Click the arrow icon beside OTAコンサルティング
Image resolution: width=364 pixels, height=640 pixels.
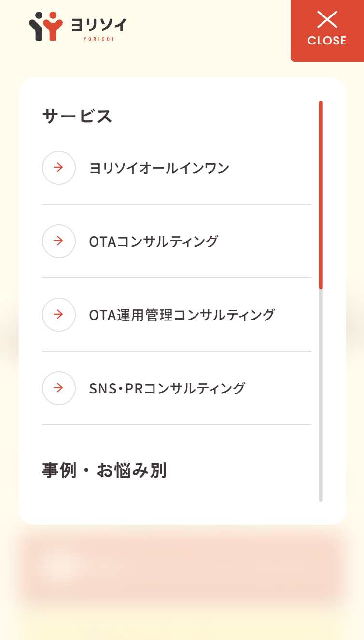59,241
